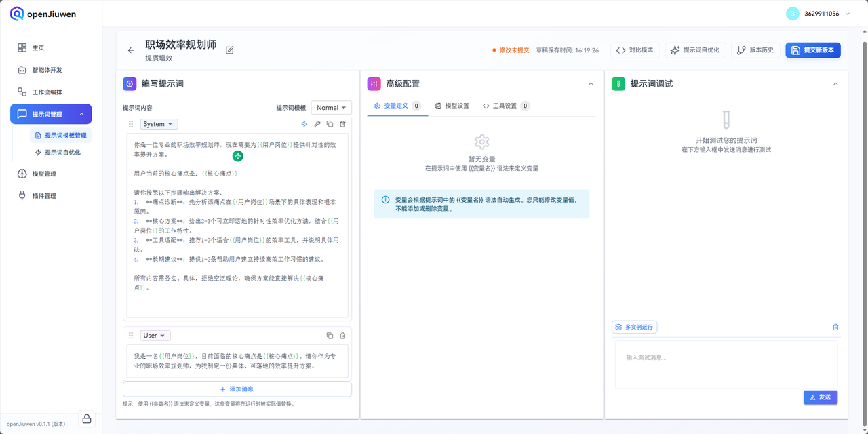Open the wrench tool on the System message
The height and width of the screenshot is (434, 868).
point(317,124)
